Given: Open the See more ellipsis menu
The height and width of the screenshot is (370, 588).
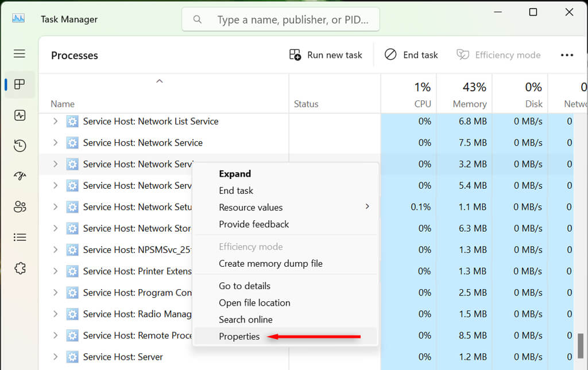Looking at the screenshot, I should click(567, 54).
